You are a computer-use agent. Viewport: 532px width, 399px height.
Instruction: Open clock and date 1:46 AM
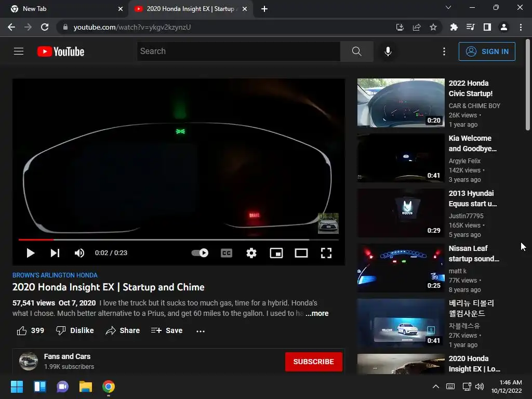[507, 387]
